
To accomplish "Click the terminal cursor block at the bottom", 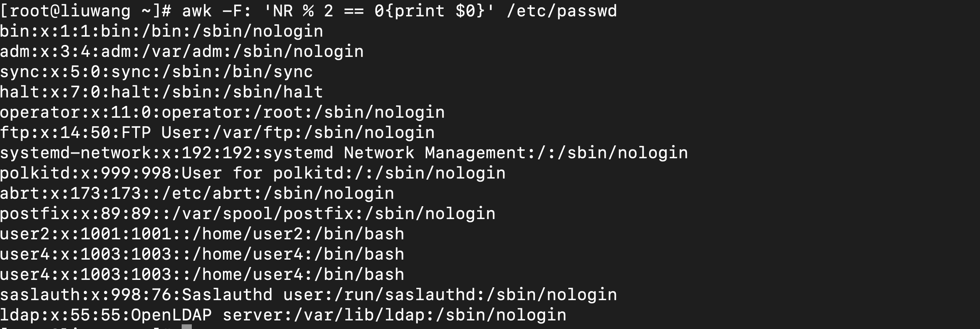I will 187,327.
